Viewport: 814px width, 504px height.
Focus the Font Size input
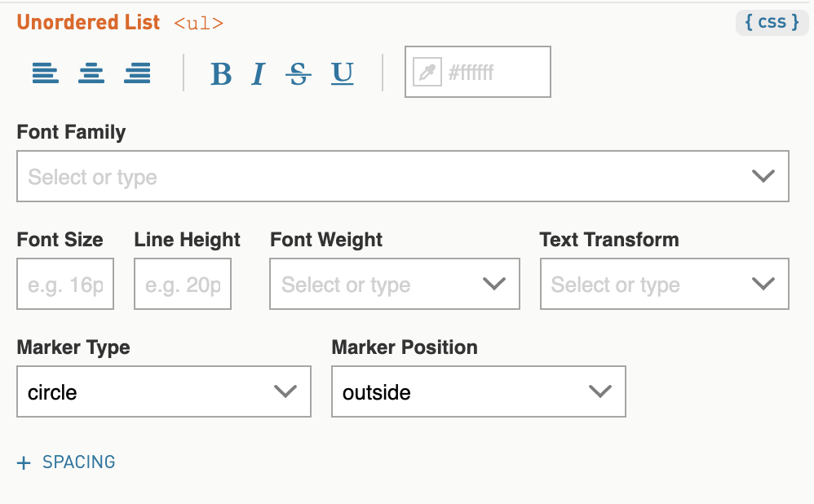(65, 284)
